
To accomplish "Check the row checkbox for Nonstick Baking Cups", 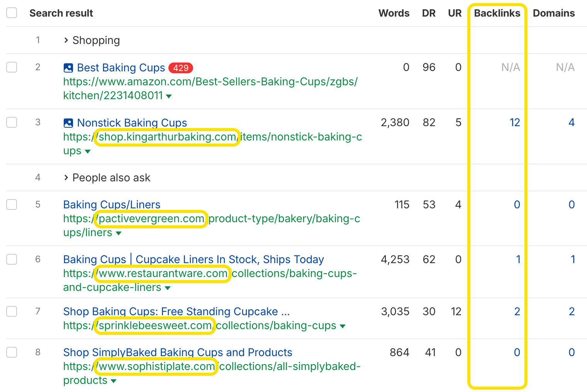I will [x=12, y=122].
